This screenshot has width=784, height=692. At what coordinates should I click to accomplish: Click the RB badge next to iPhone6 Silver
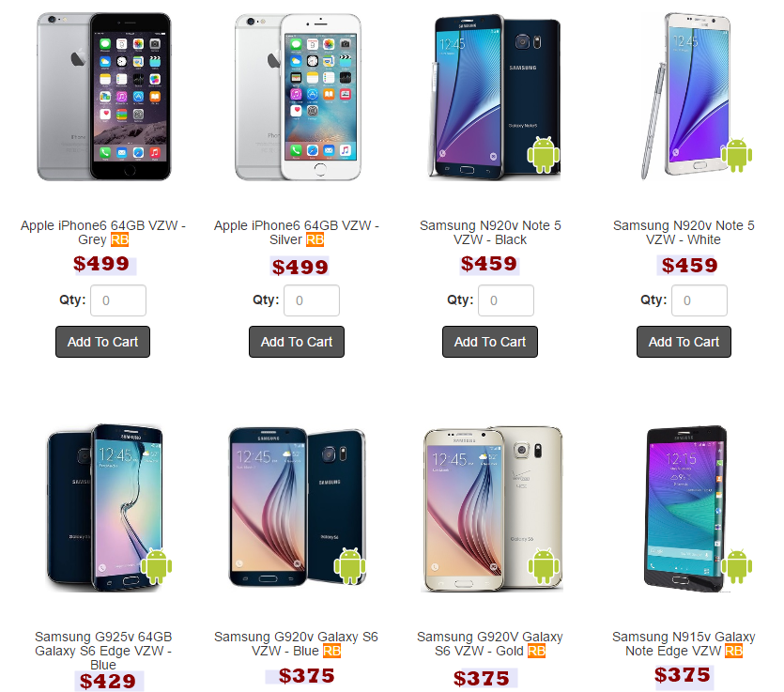[315, 240]
